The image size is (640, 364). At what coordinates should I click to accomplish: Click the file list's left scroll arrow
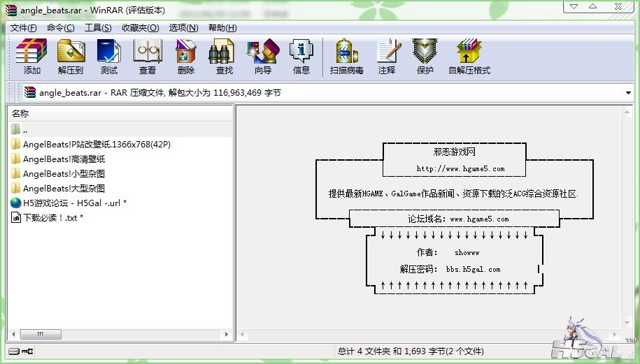[x=13, y=334]
